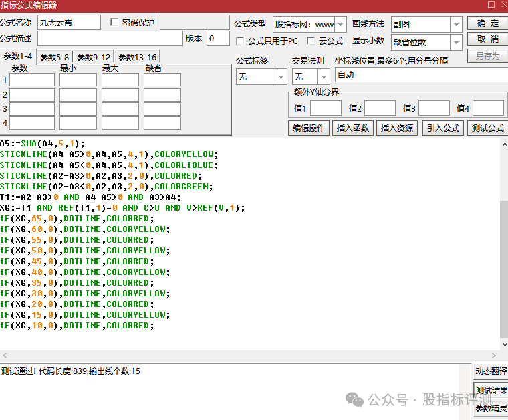508x420 pixels.
Task: Switch to the 参数5-8 tab
Action: [55, 57]
